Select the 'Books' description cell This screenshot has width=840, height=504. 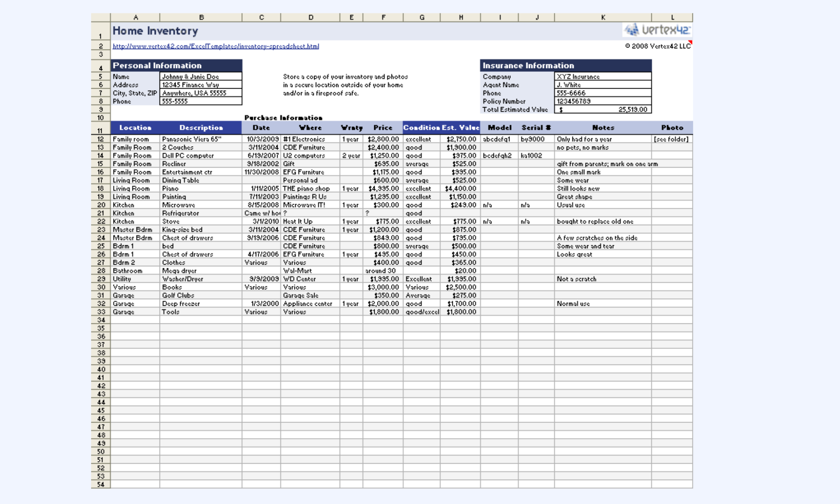(x=201, y=287)
